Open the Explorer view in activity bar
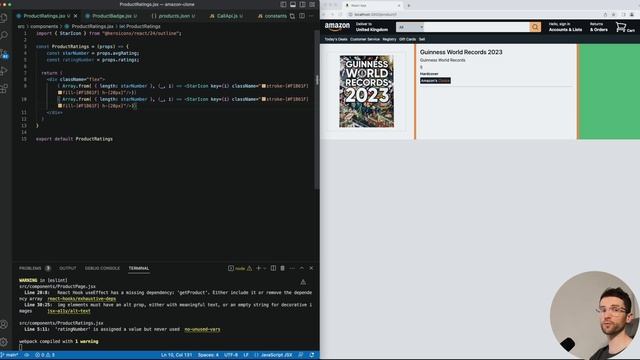This screenshot has width=640, height=360. [x=4, y=18]
